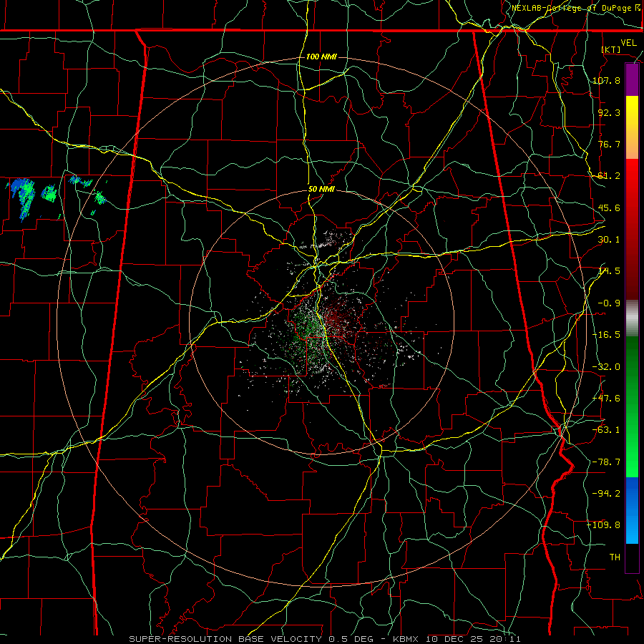Click the 92.3 velocity scale value
The image size is (644, 644).
point(609,112)
